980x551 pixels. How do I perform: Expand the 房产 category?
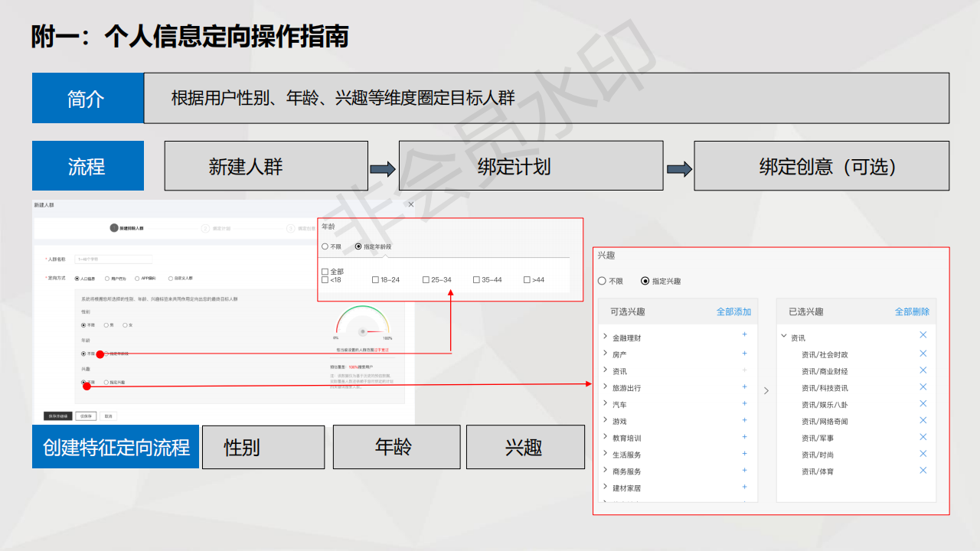click(605, 354)
